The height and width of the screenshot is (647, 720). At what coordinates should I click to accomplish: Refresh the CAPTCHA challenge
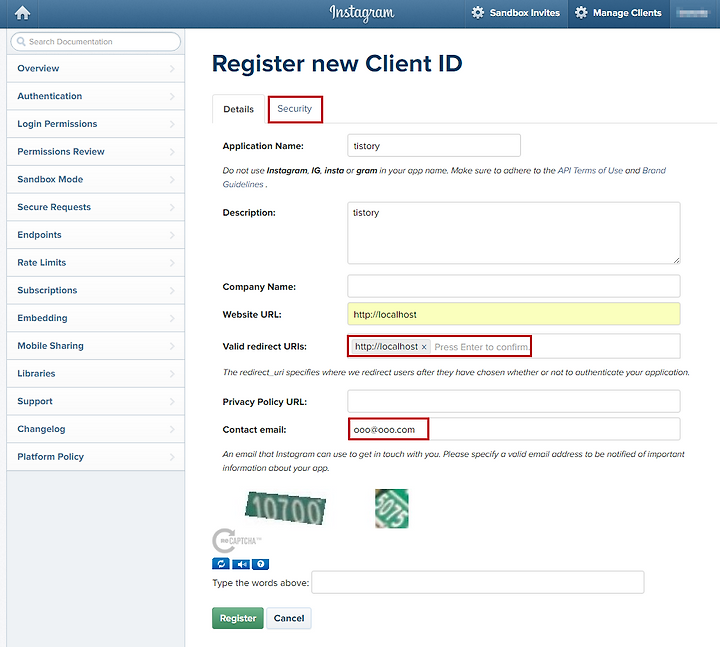pos(221,563)
